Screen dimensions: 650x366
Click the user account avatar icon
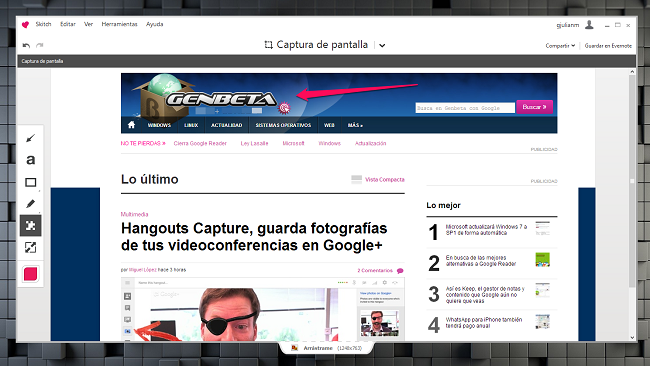tap(589, 25)
